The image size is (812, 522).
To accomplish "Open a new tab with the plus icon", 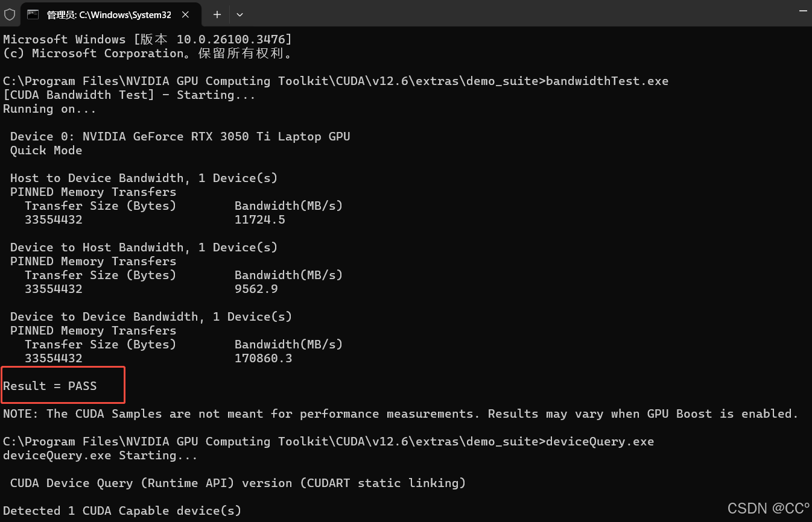I will [x=216, y=14].
